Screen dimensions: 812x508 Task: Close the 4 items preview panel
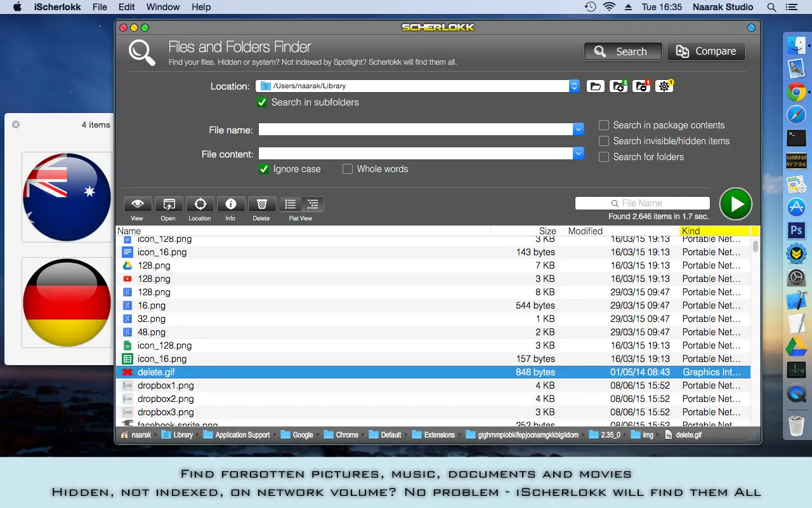pos(16,124)
